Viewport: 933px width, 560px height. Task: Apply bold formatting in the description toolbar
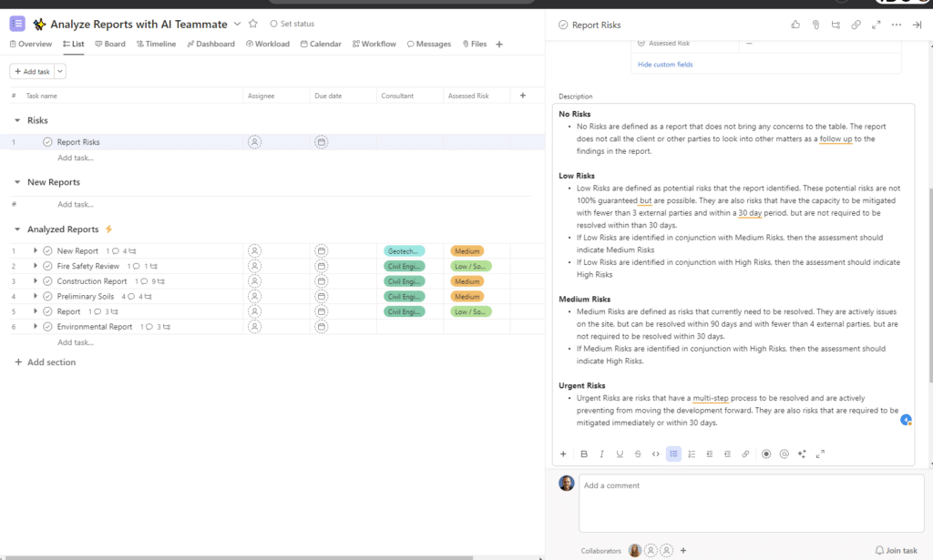click(x=584, y=453)
